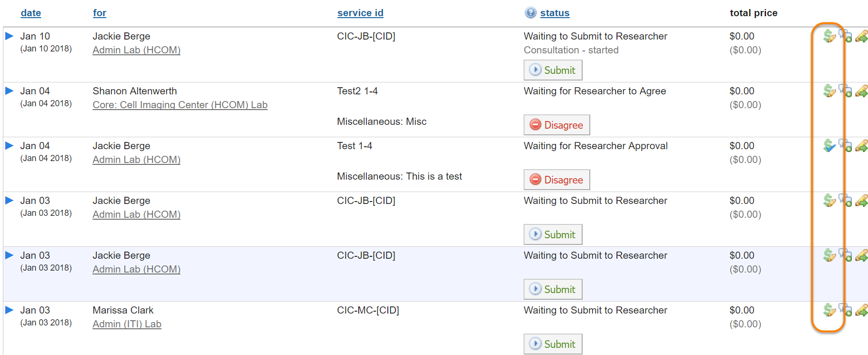The height and width of the screenshot is (355, 868).
Task: Sort the table by date column
Action: (31, 13)
